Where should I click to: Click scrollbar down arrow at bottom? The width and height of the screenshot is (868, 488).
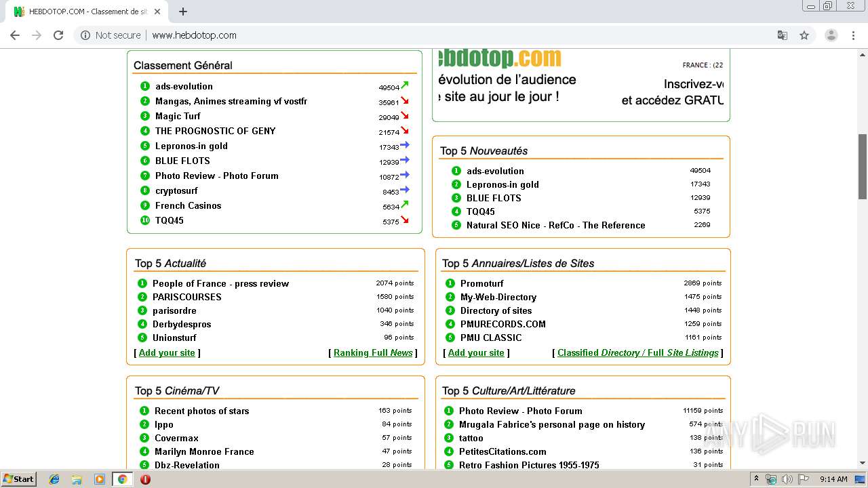point(863,463)
